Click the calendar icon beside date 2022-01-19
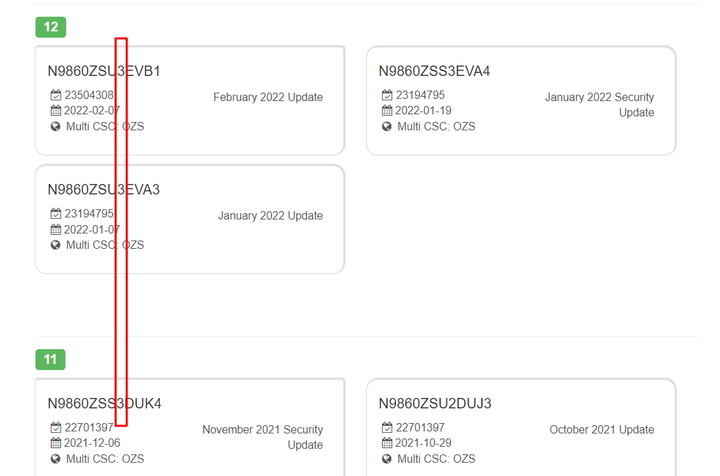This screenshot has height=476, width=720. pos(386,111)
